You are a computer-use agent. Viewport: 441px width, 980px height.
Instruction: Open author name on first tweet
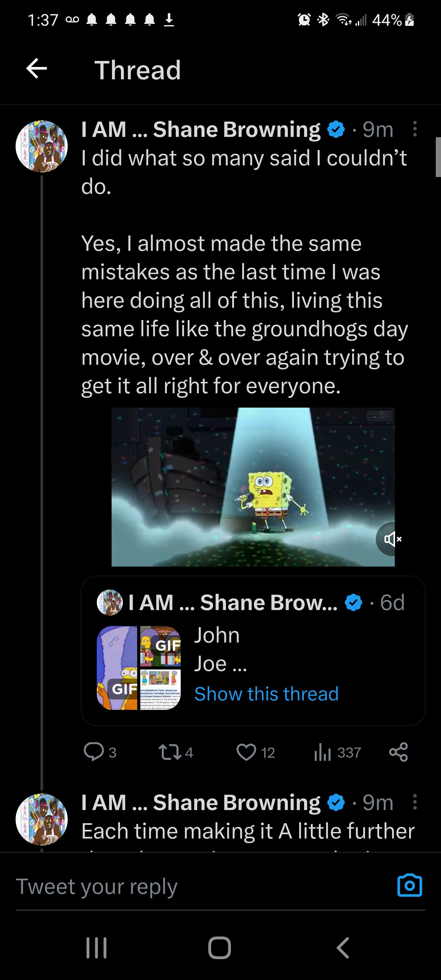click(201, 129)
